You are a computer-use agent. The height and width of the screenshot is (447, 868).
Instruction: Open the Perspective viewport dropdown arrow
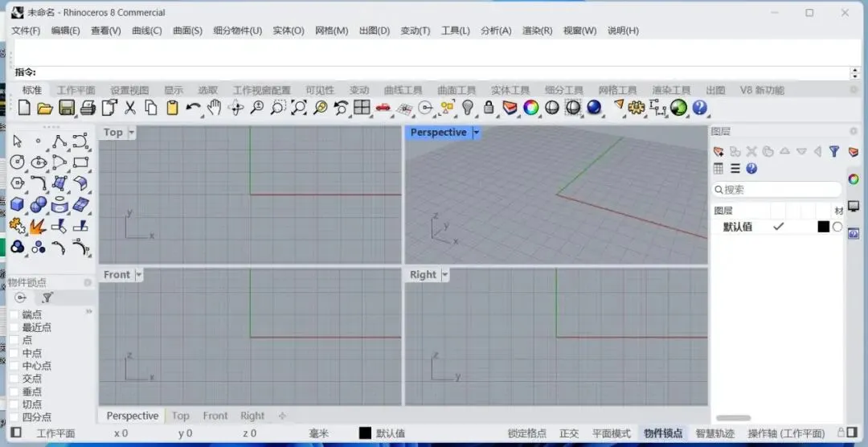[476, 133]
